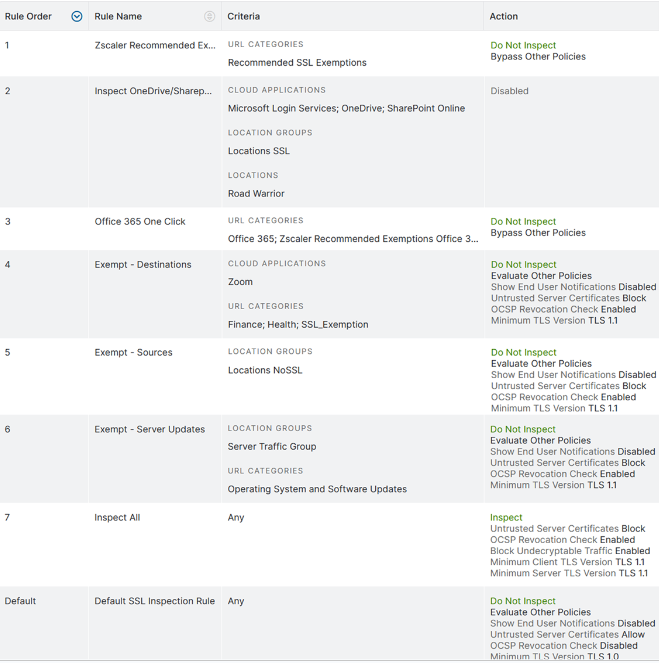This screenshot has height=663, width=659.
Task: Click Recommended SSL Exemptions criteria text
Action: pos(297,63)
